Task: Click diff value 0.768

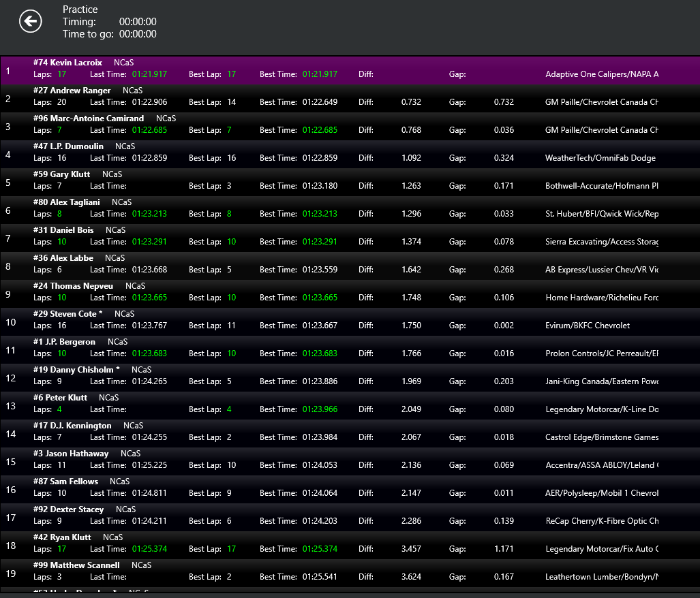Action: coord(411,130)
